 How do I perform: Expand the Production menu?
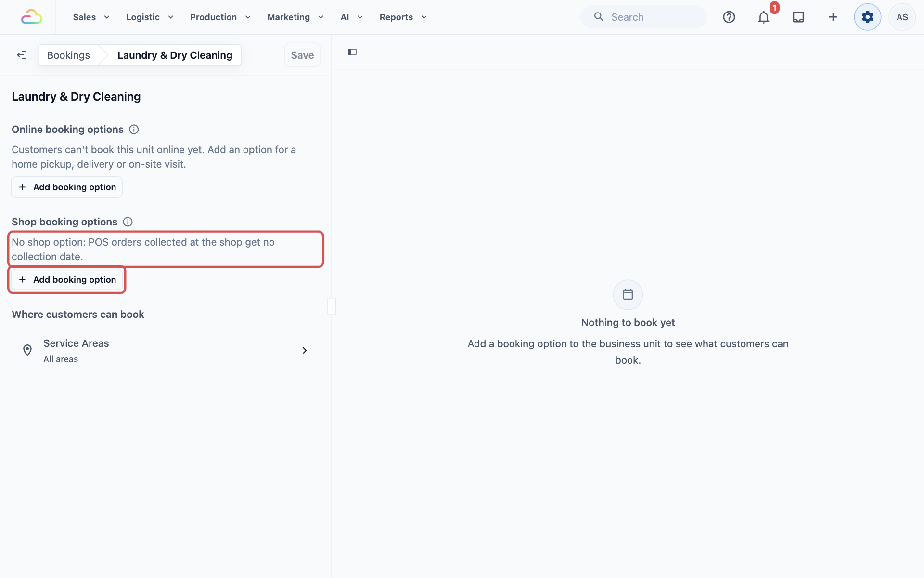coord(220,17)
